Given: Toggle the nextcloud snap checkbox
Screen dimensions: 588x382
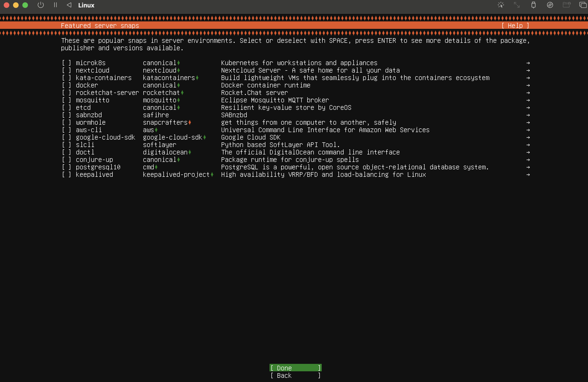Looking at the screenshot, I should pyautogui.click(x=67, y=70).
